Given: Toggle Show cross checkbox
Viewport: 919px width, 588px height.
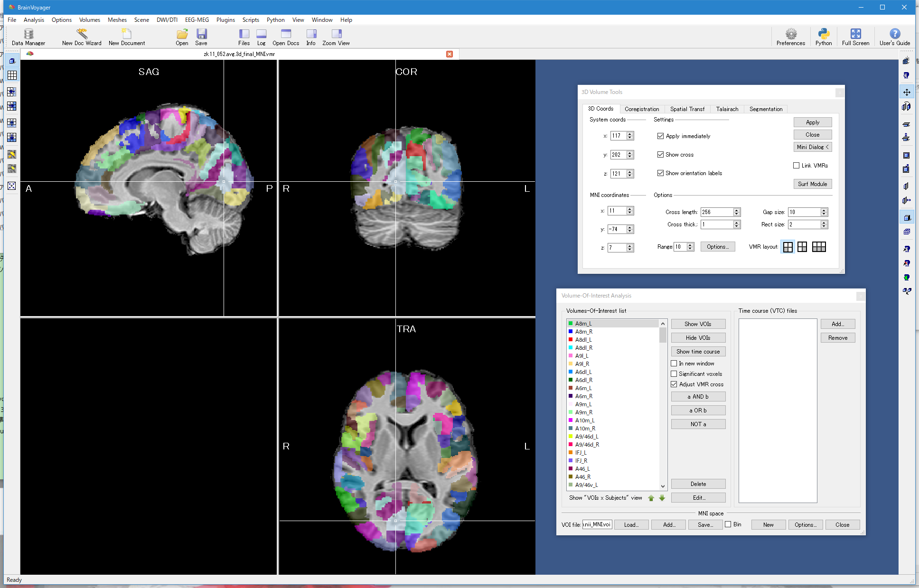Looking at the screenshot, I should click(660, 155).
